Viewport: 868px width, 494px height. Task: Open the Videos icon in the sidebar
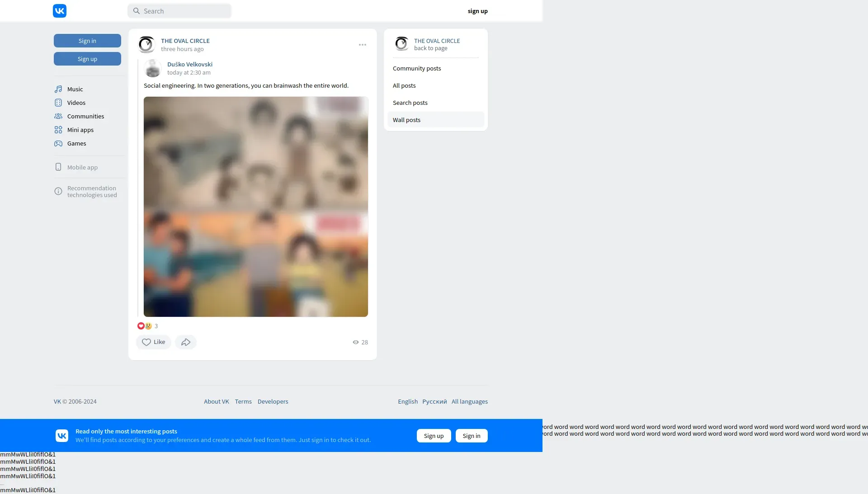point(58,103)
